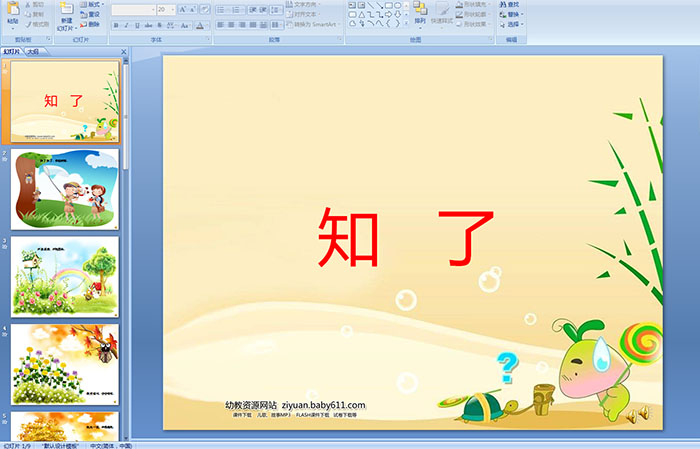Select the Down Arrow shape
Screen dimensions: 700x449
397,14
